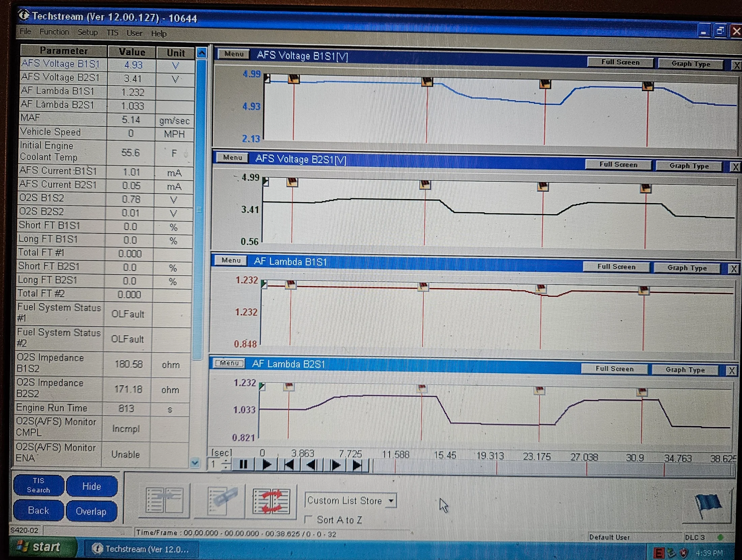Screen dimensions: 742x560
Task: Open the Setup menu
Action: click(87, 32)
